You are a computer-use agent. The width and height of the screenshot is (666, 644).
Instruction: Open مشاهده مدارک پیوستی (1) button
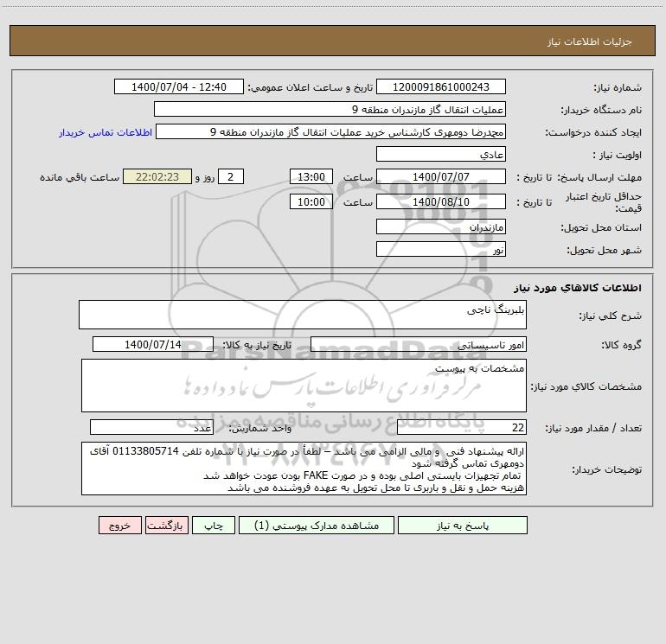coord(317,526)
